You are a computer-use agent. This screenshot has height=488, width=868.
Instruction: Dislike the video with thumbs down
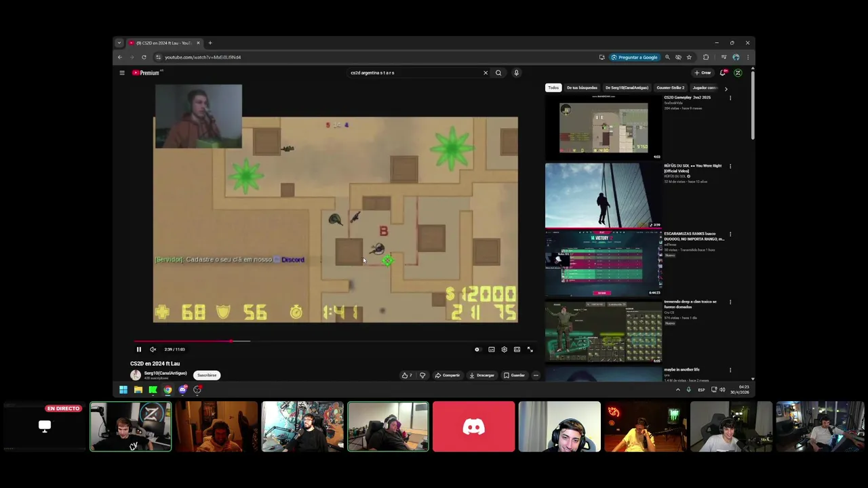tap(422, 375)
